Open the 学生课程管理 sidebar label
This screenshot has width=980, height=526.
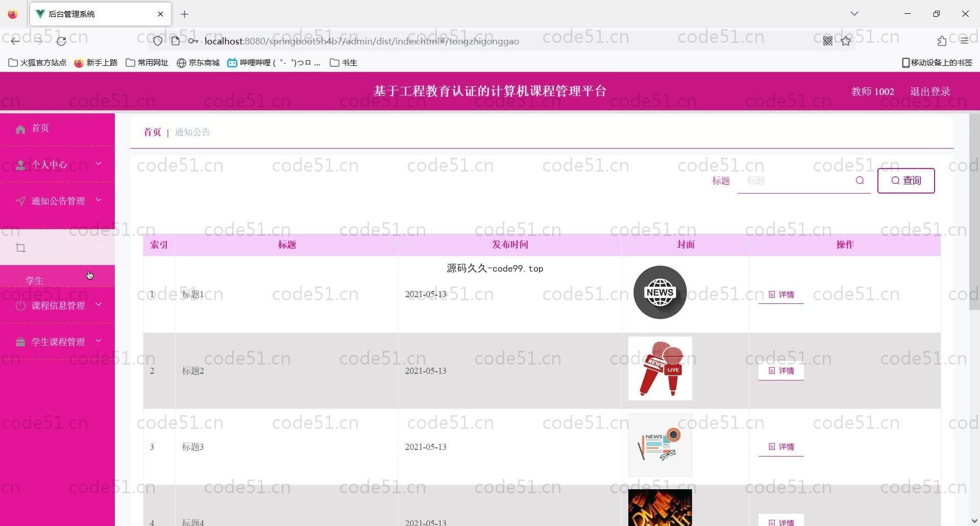(x=58, y=342)
